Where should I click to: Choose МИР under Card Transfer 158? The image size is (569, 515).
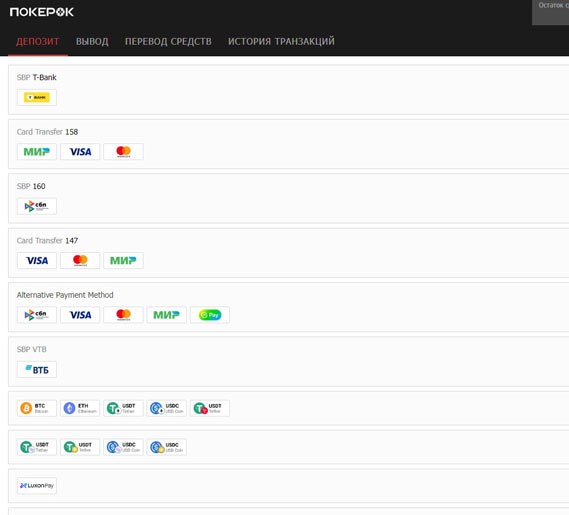(37, 152)
